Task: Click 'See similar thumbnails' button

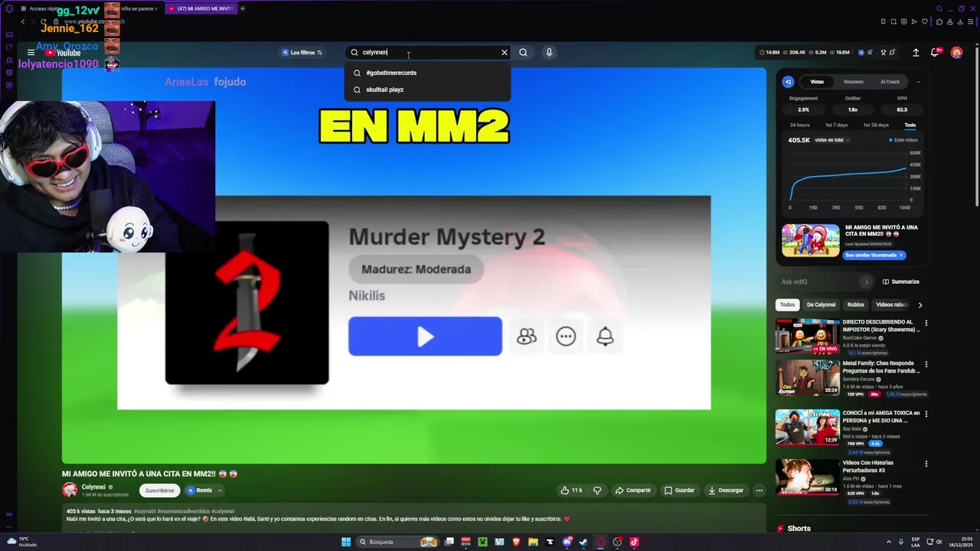Action: click(874, 255)
